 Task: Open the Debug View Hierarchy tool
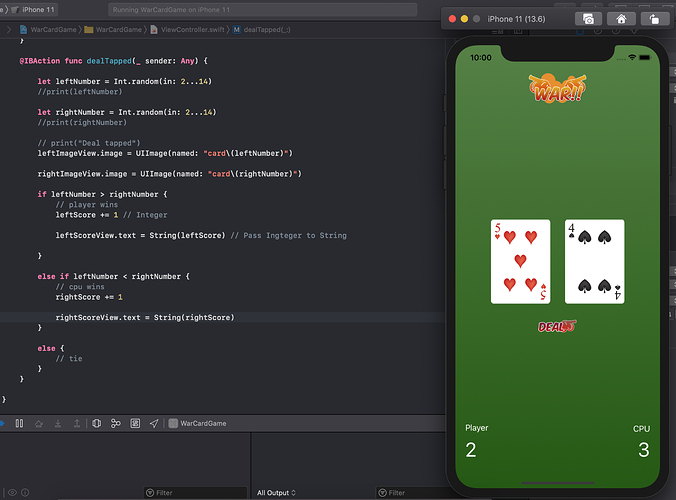pos(96,423)
